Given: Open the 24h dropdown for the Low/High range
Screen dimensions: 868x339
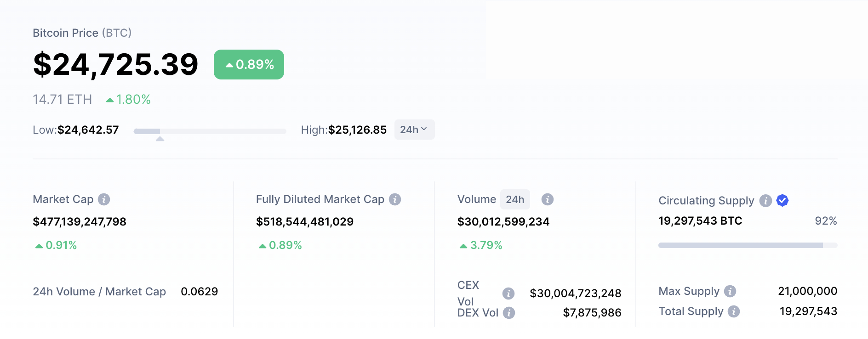Looking at the screenshot, I should tap(414, 130).
